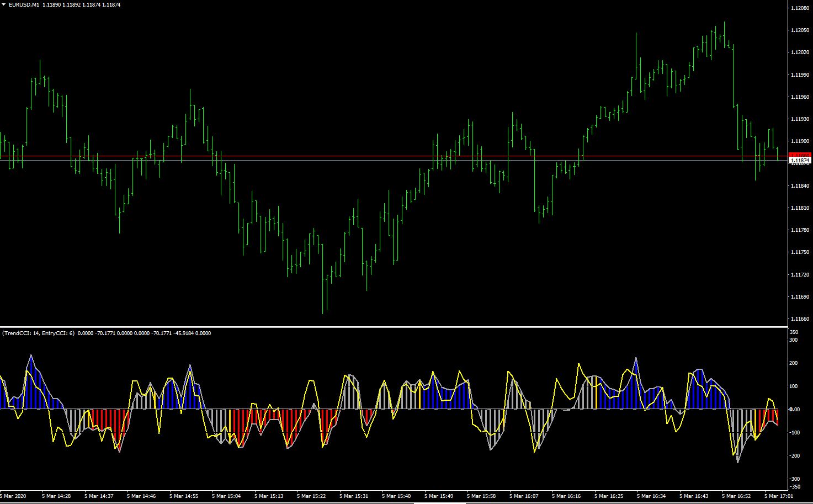Click the 1.11780 price scale label
Screen dimensions: 813x504
[x=800, y=230]
